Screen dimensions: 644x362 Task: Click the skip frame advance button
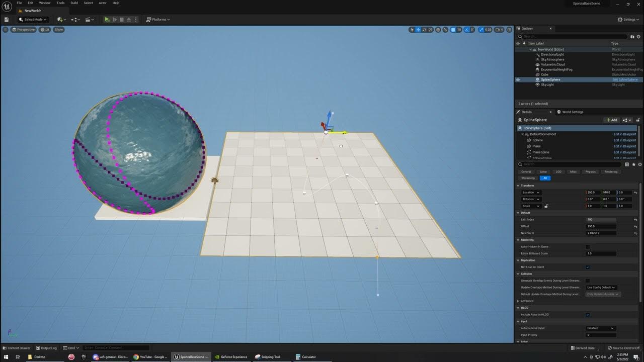(114, 20)
